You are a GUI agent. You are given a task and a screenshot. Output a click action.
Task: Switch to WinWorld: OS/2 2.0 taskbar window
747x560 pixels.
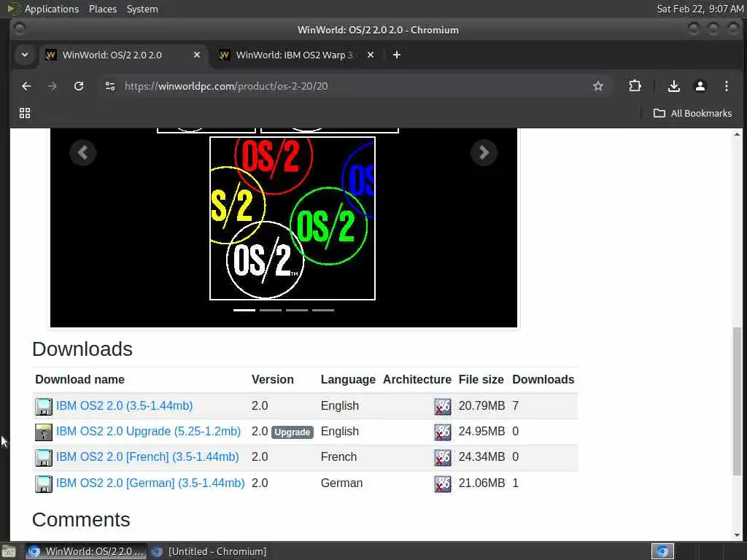pos(85,551)
